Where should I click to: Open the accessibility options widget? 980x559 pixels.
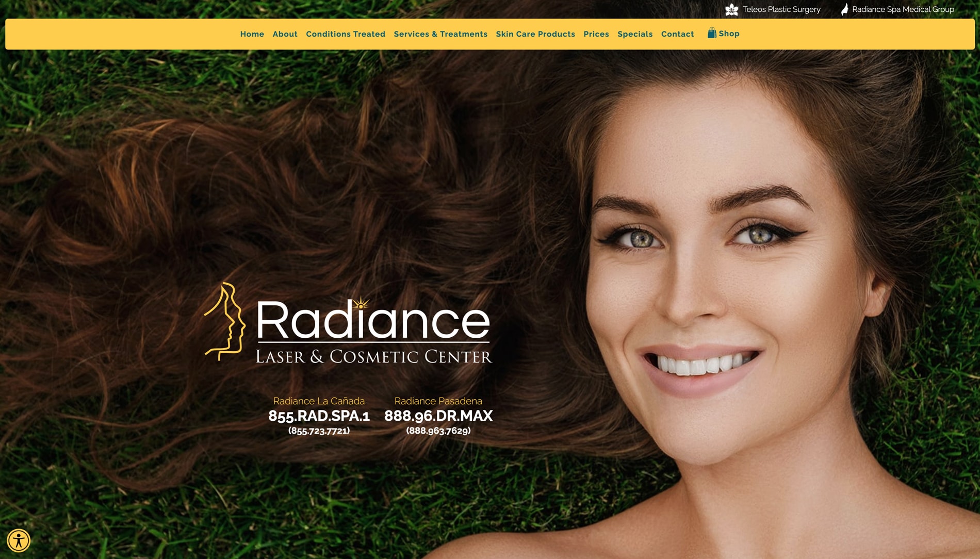point(19,540)
